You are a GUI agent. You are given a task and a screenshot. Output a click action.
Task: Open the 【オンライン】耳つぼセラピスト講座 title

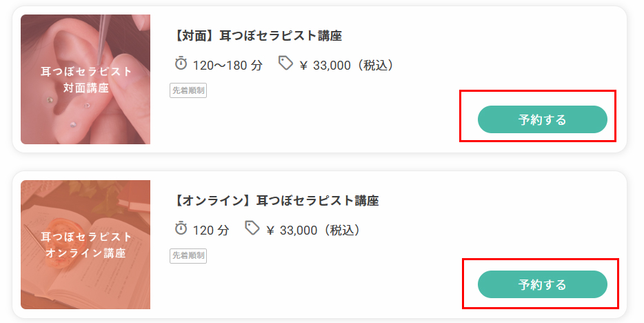pos(274,201)
